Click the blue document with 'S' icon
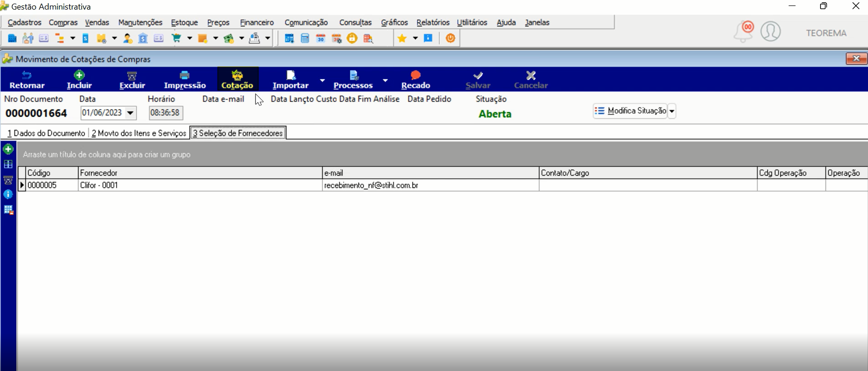This screenshot has width=868, height=371. click(85, 38)
